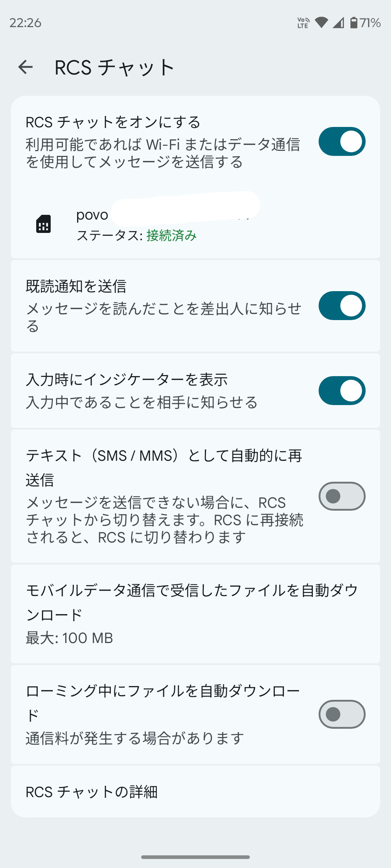Tap the 接続済み status text

(x=172, y=236)
